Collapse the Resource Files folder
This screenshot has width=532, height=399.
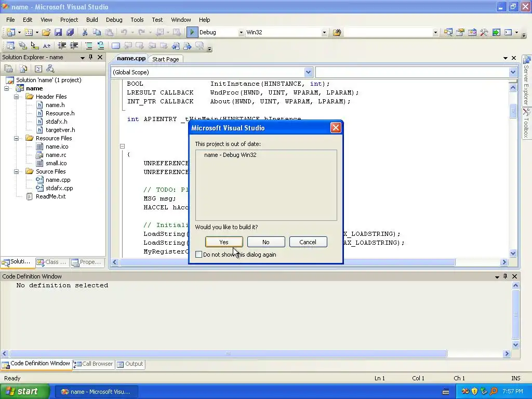pos(16,138)
